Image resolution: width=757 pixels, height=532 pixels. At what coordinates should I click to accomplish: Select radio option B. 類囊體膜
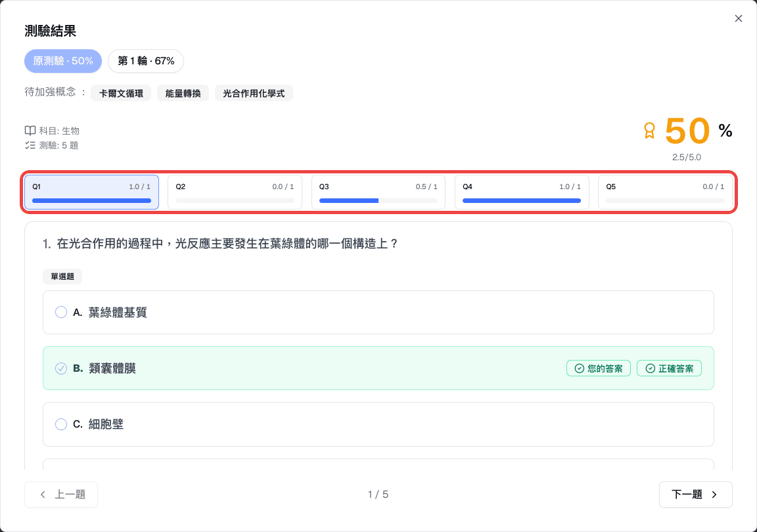(x=61, y=368)
